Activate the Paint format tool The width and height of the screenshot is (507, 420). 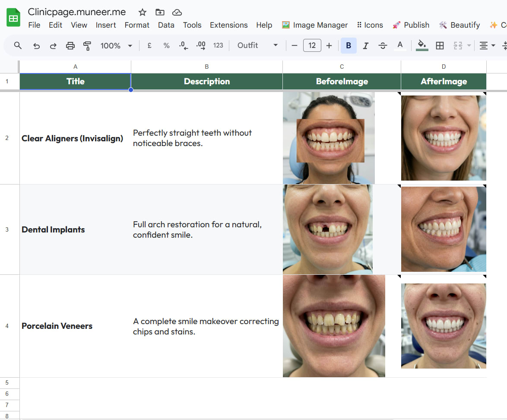pyautogui.click(x=87, y=45)
